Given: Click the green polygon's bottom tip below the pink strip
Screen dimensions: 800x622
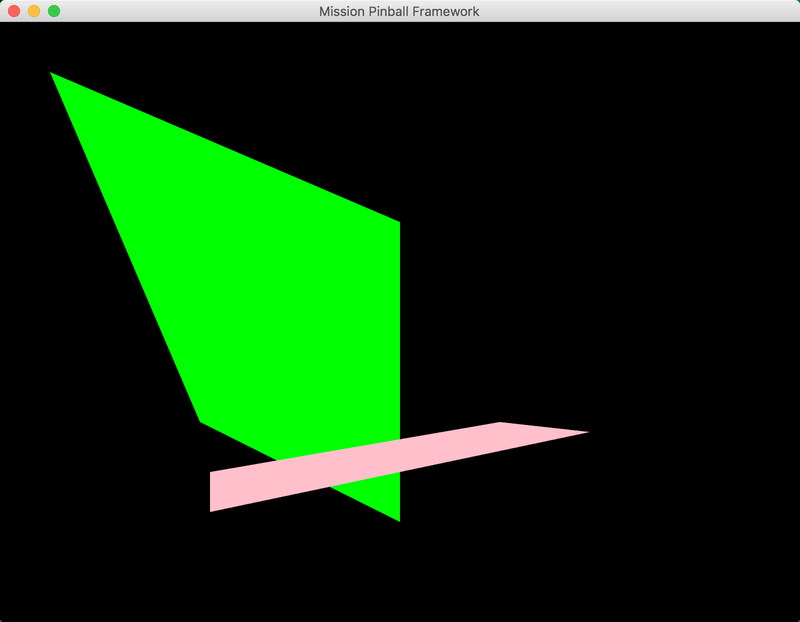Looking at the screenshot, I should pos(395,514).
